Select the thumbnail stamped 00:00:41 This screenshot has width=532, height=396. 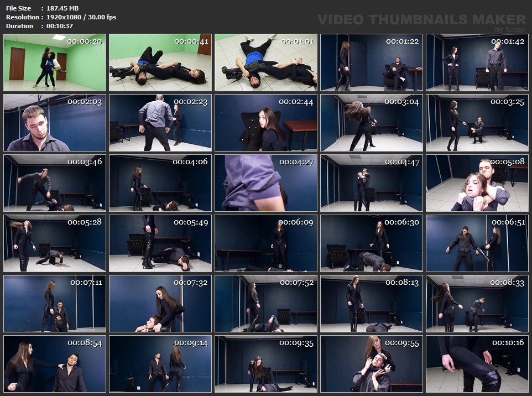tap(160, 62)
